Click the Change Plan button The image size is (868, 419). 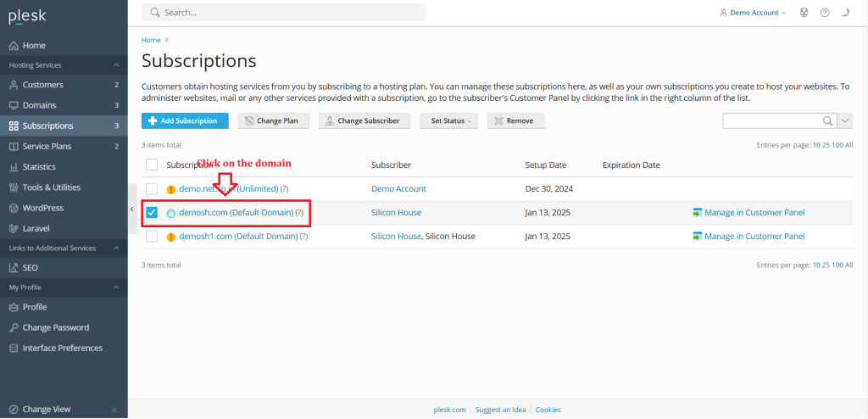pos(274,120)
